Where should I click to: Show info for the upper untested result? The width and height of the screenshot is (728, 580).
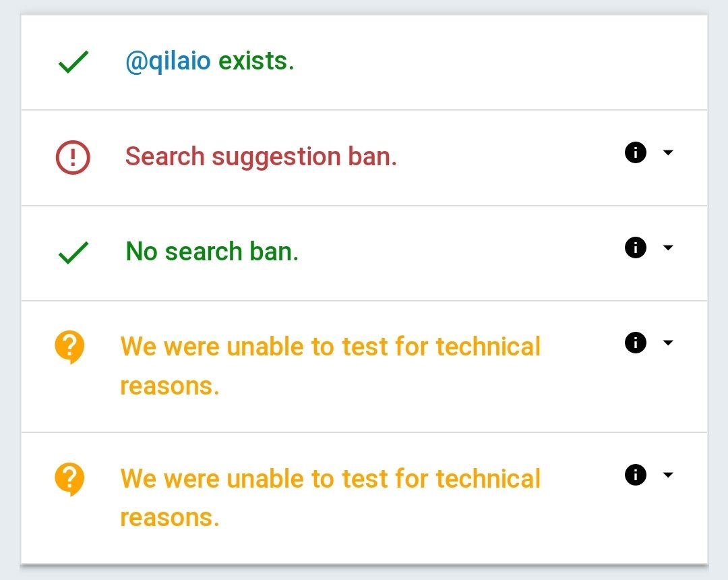click(x=635, y=343)
